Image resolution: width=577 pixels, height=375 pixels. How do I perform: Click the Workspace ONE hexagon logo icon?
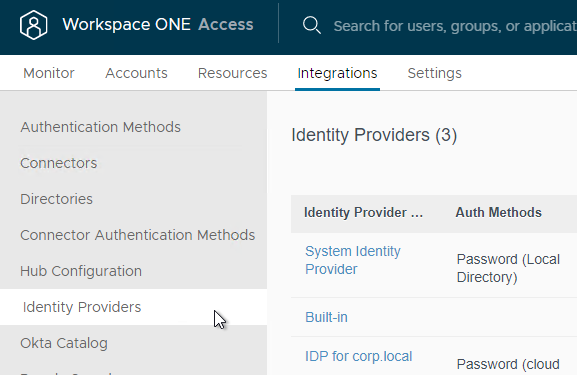[x=33, y=25]
